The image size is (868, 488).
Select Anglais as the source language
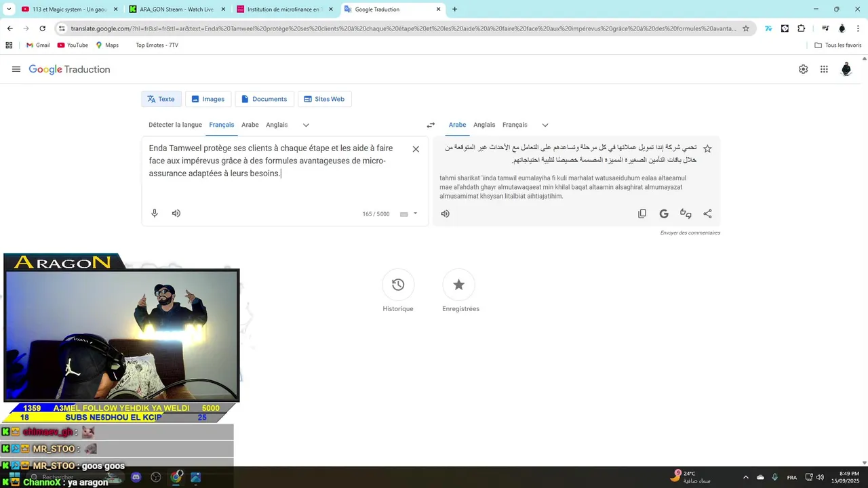tap(277, 125)
